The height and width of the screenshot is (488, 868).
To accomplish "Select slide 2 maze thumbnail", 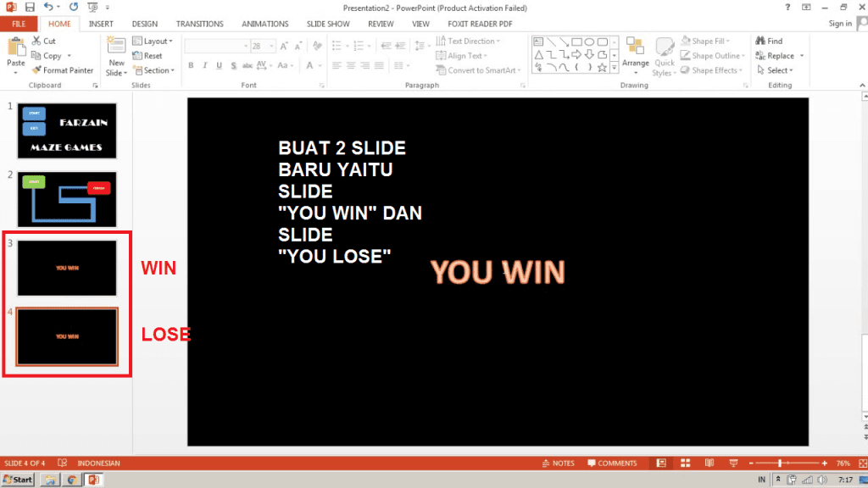I will click(x=67, y=199).
